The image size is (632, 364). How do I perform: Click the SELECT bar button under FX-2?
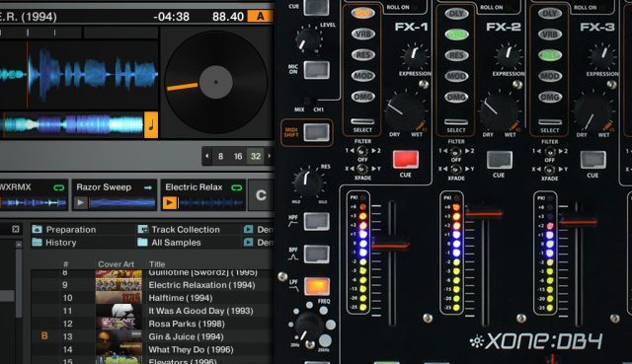456,121
